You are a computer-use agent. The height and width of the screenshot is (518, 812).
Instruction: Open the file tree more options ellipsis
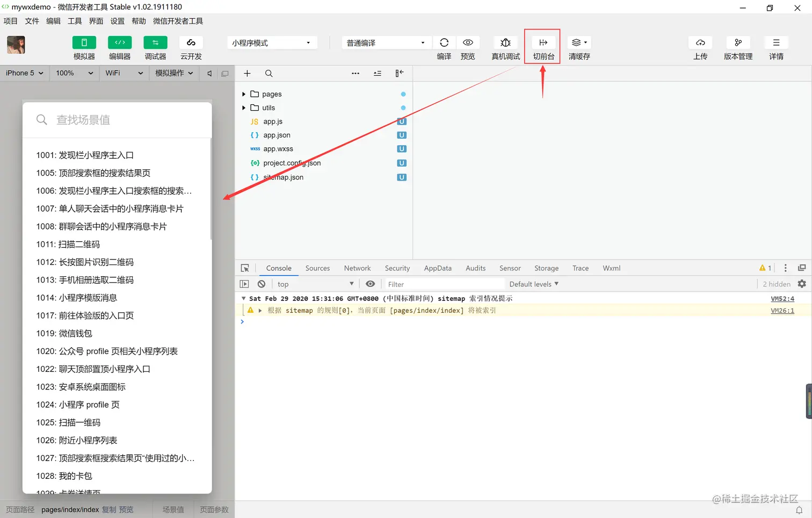click(356, 74)
